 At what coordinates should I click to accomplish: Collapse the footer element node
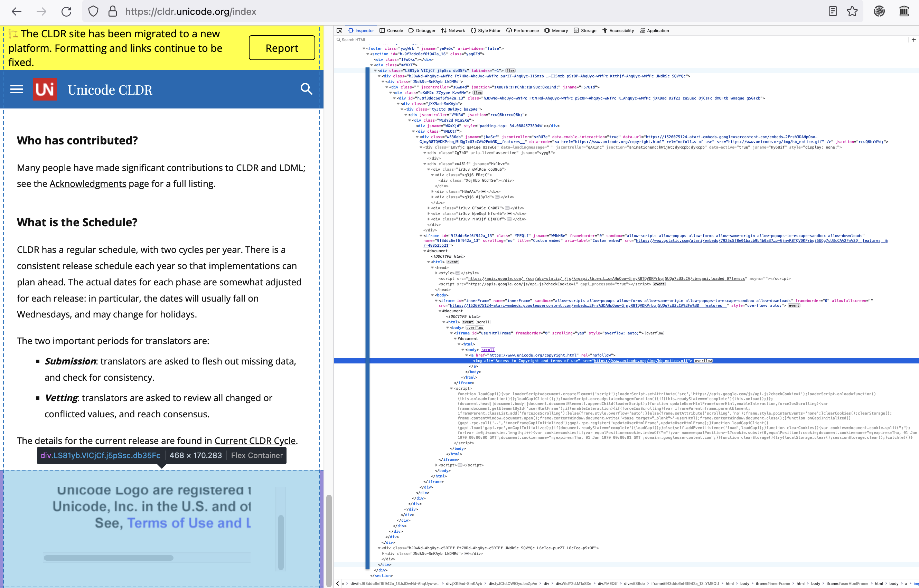364,48
